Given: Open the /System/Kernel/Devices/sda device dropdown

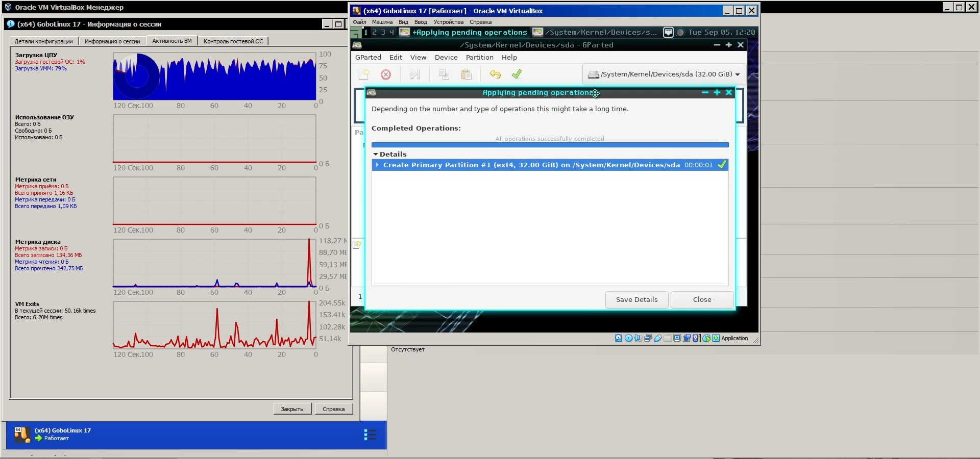Looking at the screenshot, I should pyautogui.click(x=664, y=74).
